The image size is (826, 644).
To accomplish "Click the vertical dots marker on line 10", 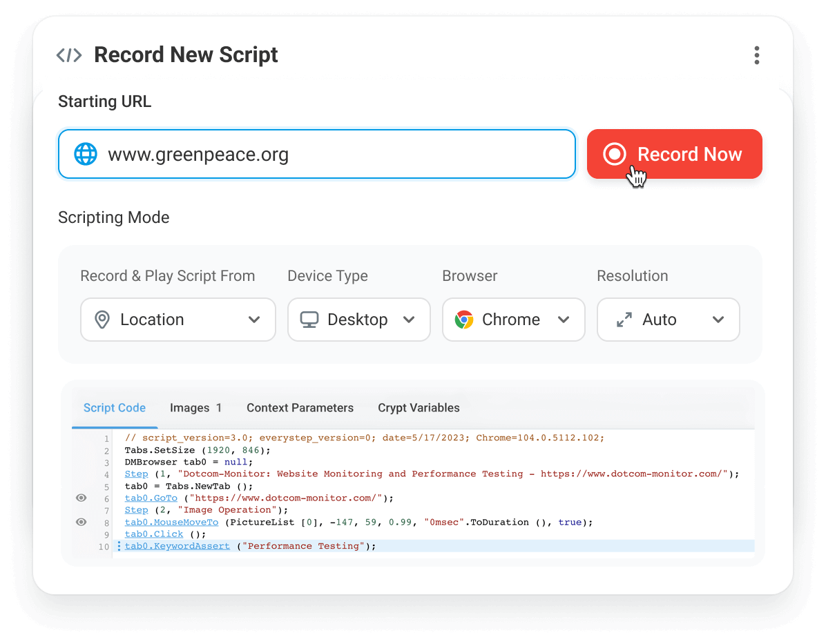I will [119, 545].
